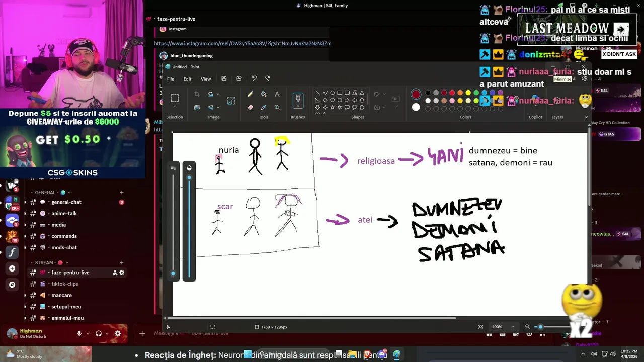
Task: Create channel in STREAM category
Action: tap(121, 263)
